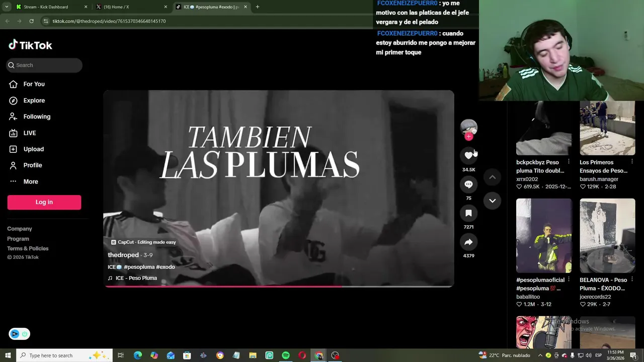
Task: Open options for #pesoplumaoficial video
Action: (x=569, y=279)
